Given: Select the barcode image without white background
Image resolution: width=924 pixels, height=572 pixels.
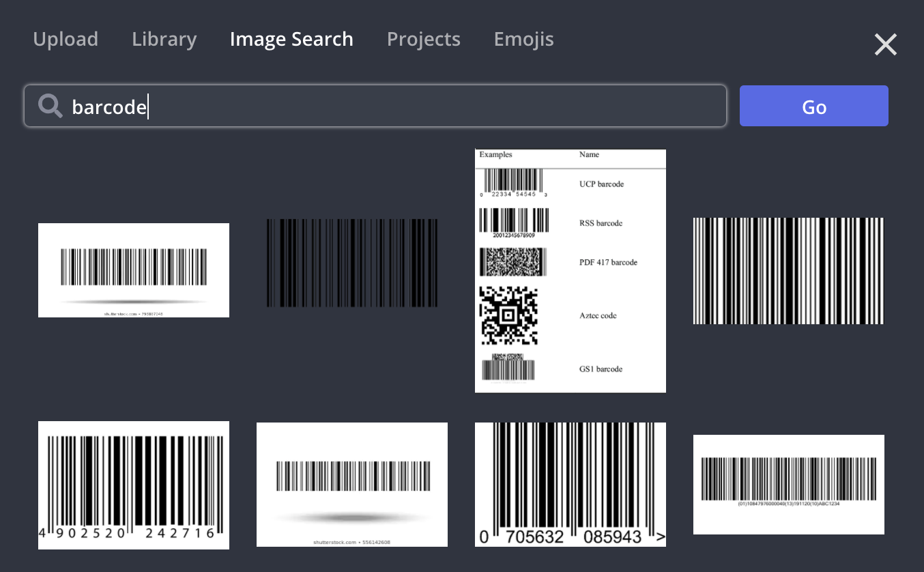Looking at the screenshot, I should 352,263.
